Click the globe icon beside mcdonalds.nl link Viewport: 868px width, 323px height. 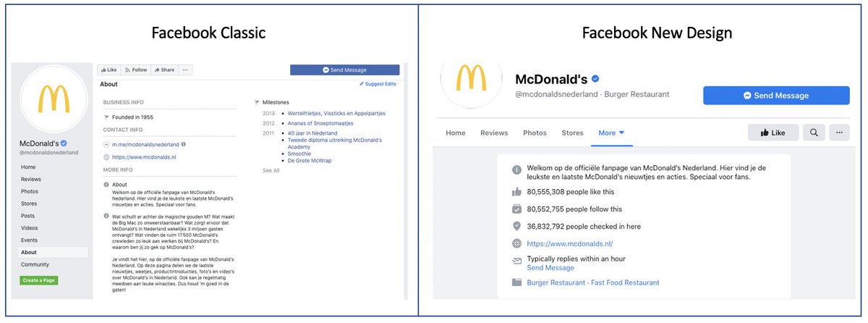coord(516,244)
